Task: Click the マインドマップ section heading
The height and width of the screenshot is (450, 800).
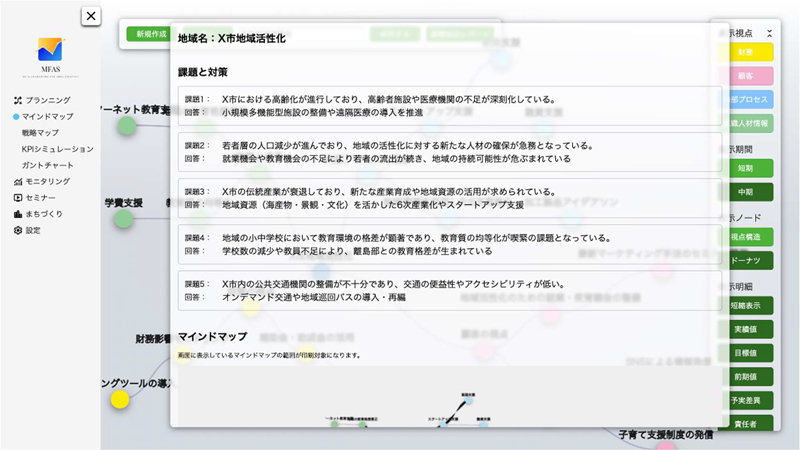Action: [x=212, y=336]
